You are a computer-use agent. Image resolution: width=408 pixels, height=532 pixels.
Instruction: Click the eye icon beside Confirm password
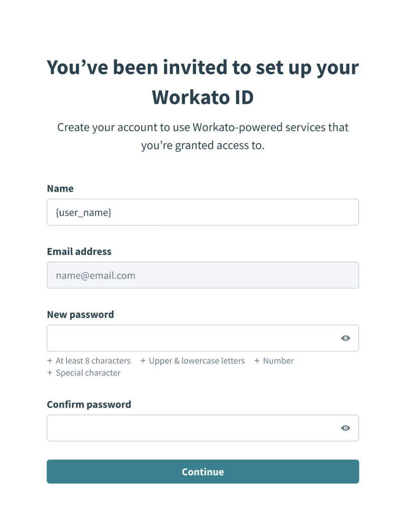pos(345,428)
